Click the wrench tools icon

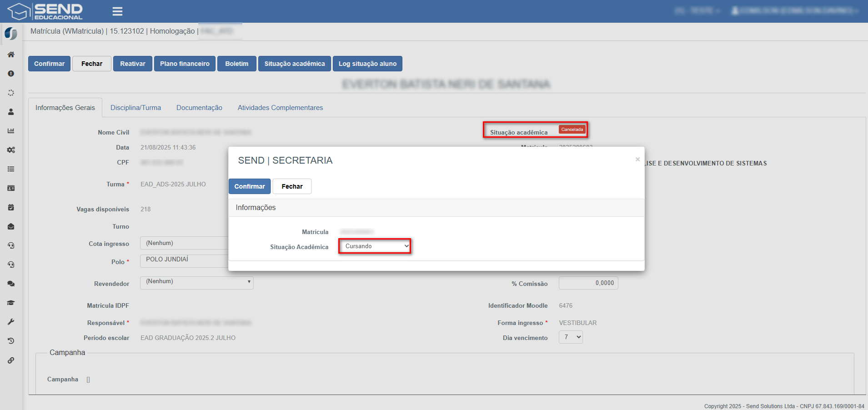click(x=11, y=322)
